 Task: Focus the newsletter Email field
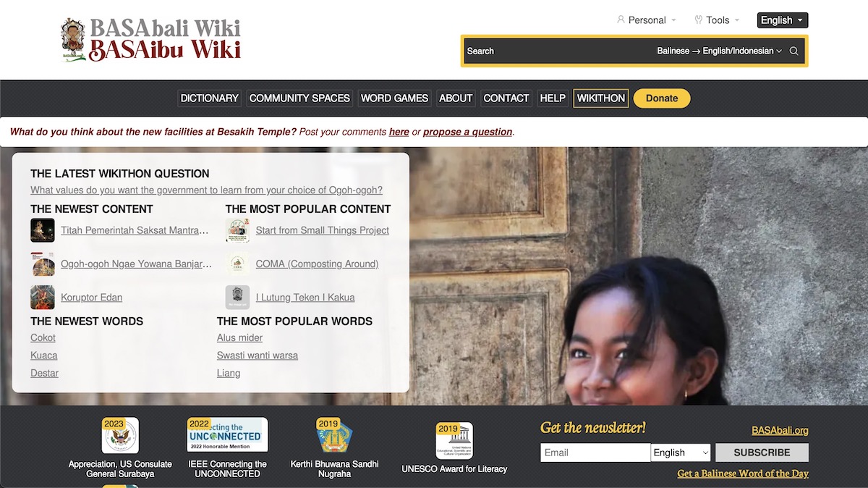(595, 453)
